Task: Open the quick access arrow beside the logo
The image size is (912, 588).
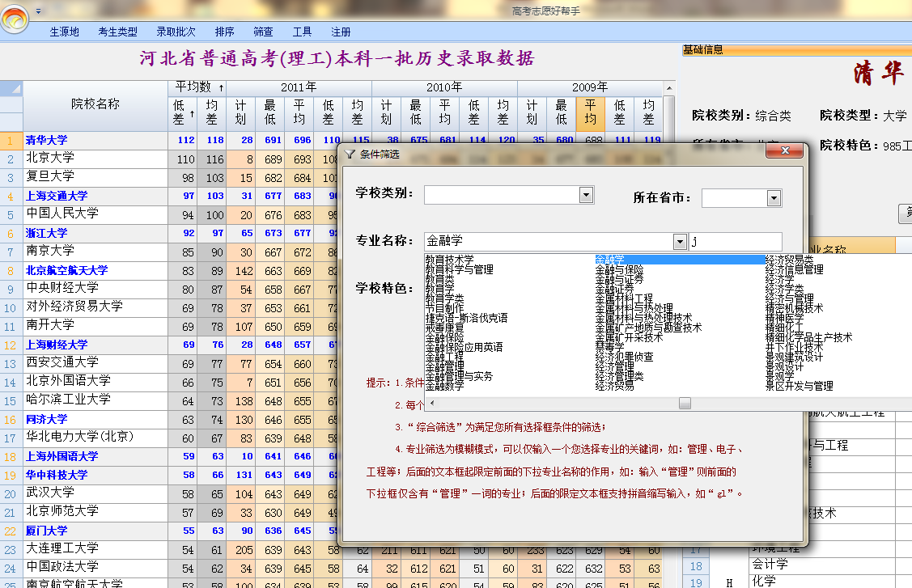Action: [x=38, y=11]
